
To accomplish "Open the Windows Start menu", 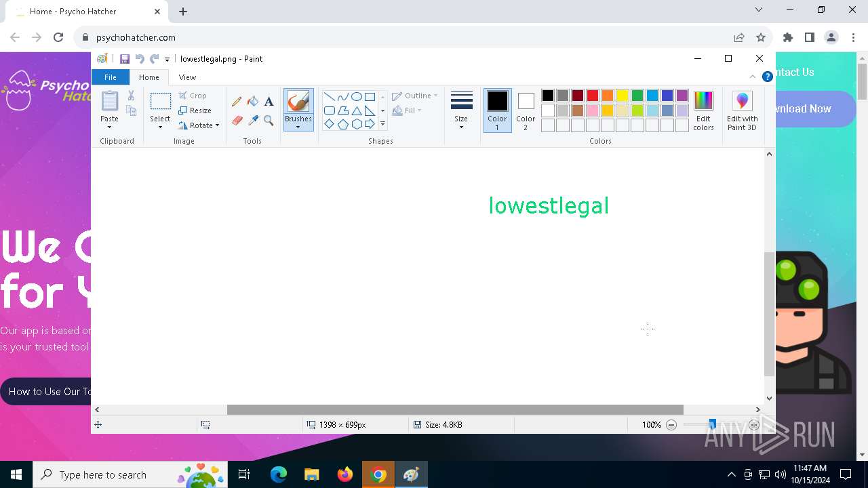I will pyautogui.click(x=16, y=474).
